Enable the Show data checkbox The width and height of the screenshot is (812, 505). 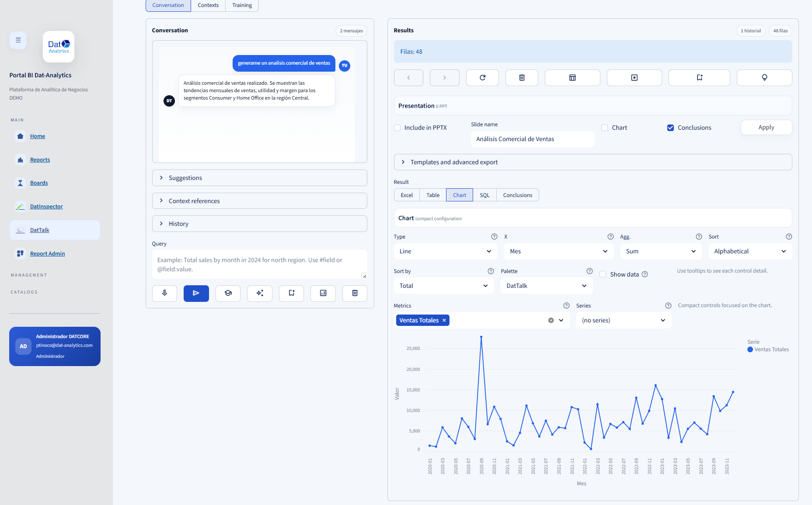(603, 274)
